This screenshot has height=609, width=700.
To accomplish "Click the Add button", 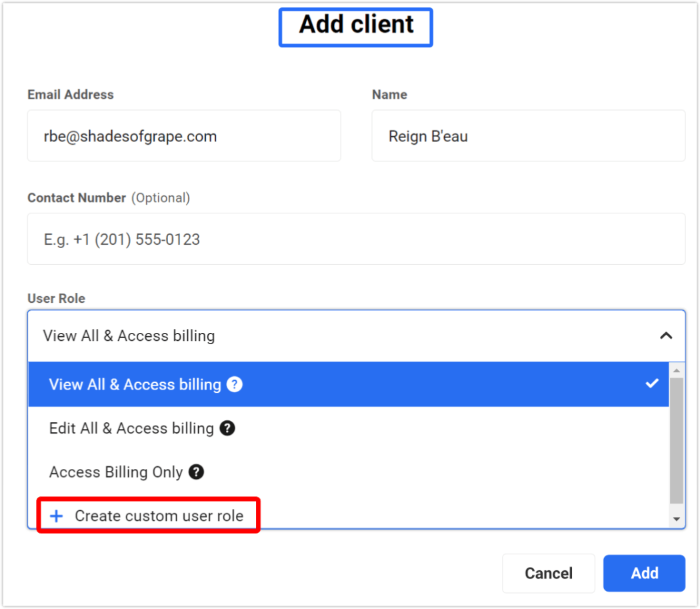I will click(644, 573).
